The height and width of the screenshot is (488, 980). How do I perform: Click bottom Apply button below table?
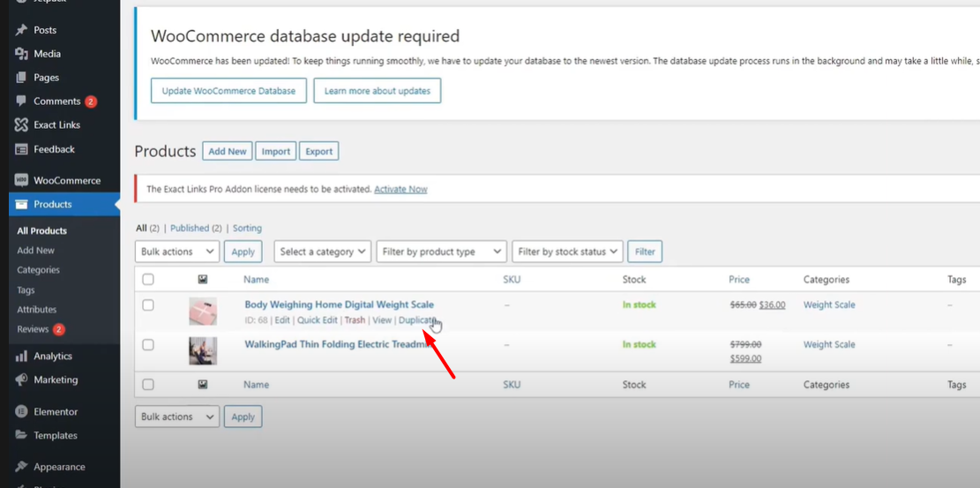pyautogui.click(x=243, y=417)
